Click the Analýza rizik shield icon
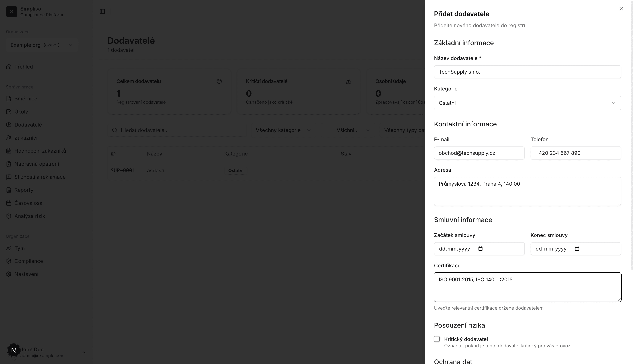 click(x=9, y=216)
